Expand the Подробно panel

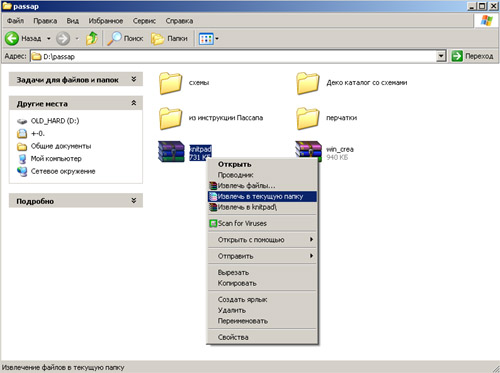(x=134, y=200)
